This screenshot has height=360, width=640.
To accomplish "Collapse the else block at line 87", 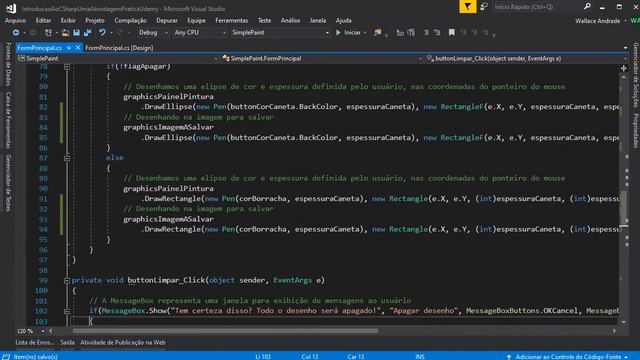I will tap(67, 158).
